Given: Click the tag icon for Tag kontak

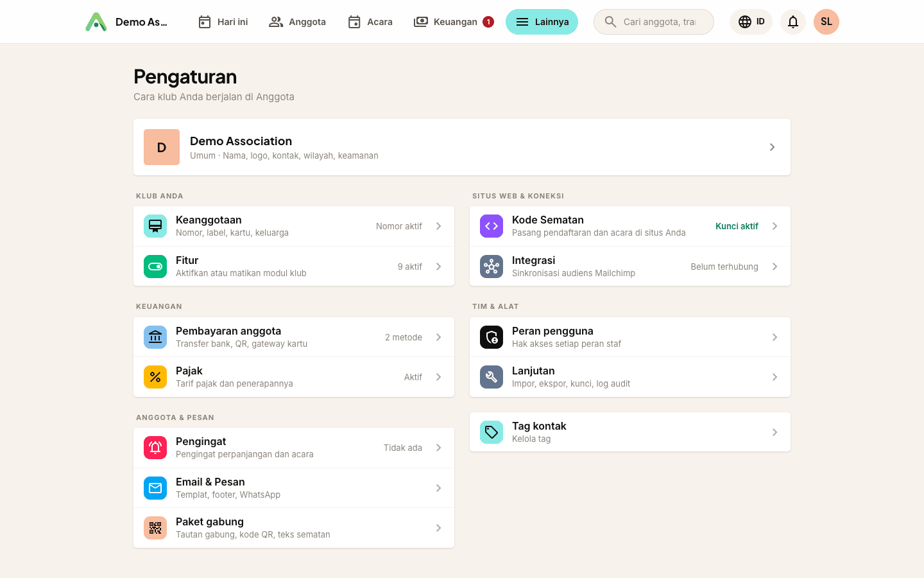Looking at the screenshot, I should (x=492, y=432).
